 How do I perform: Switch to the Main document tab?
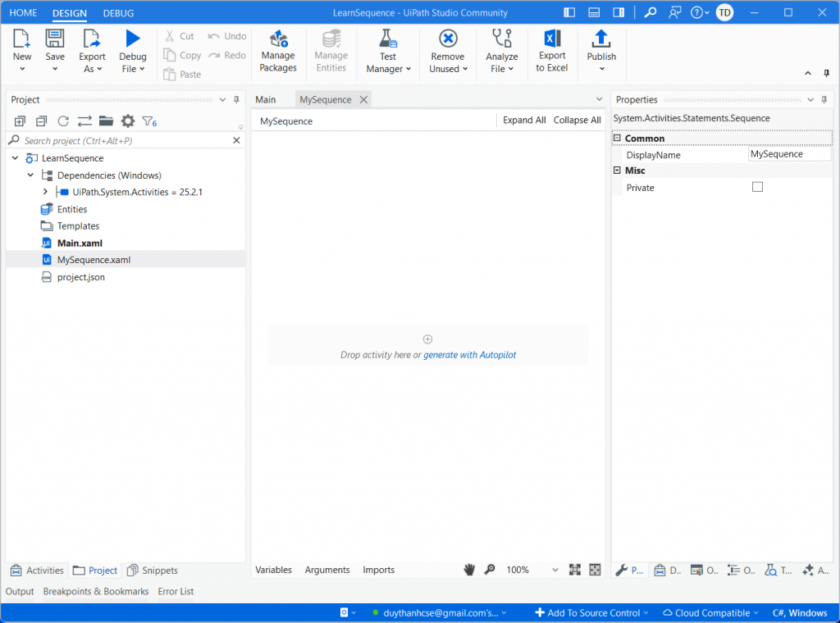266,99
